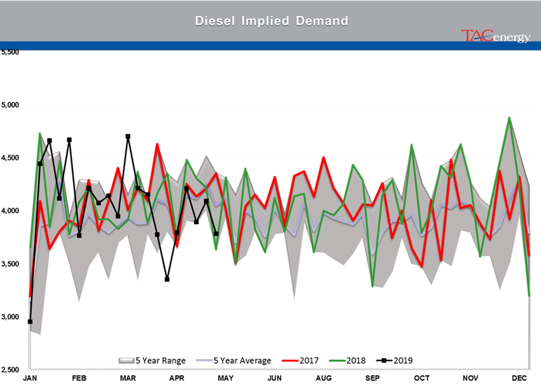The width and height of the screenshot is (541, 392).
Task: Click the 5,000 y-axis label
Action: tap(10, 105)
